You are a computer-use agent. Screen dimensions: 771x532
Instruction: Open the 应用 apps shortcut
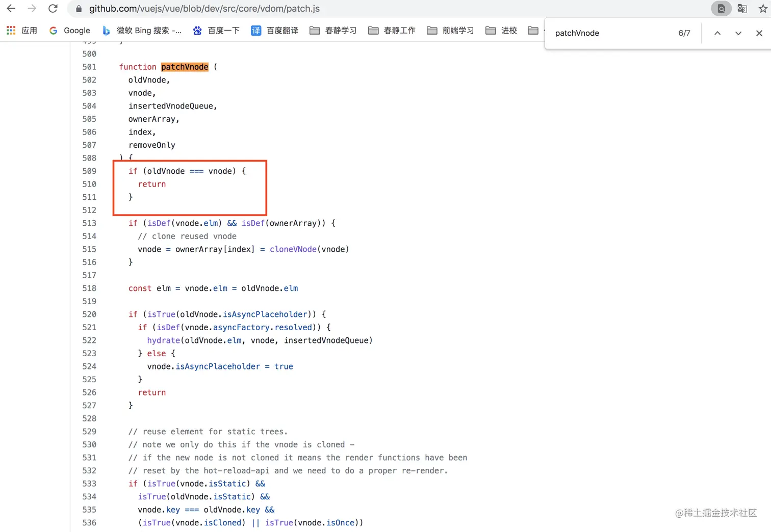tap(21, 31)
